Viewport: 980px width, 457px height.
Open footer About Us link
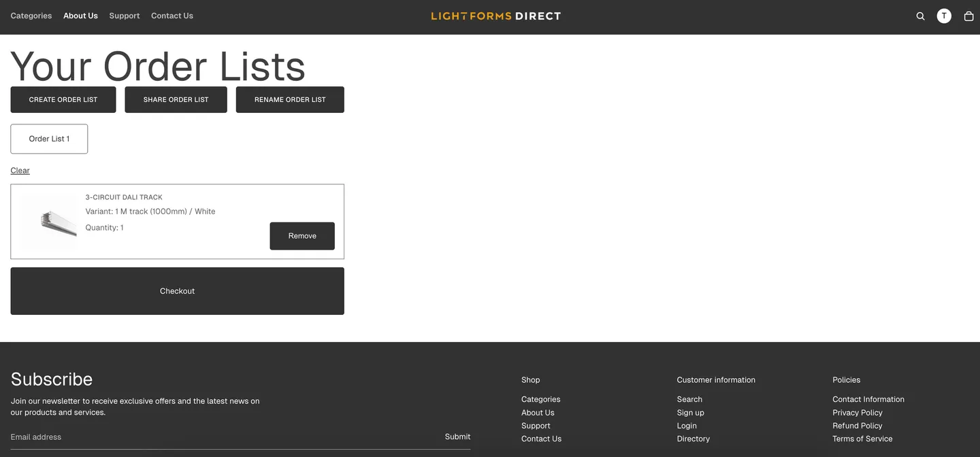pos(538,413)
